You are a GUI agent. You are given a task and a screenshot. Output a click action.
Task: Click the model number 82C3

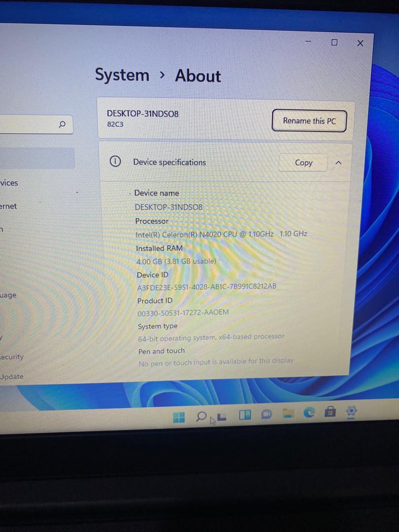(x=115, y=124)
